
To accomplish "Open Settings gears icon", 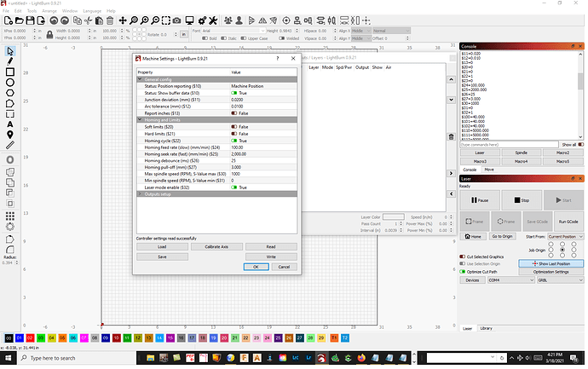I will coord(202,20).
